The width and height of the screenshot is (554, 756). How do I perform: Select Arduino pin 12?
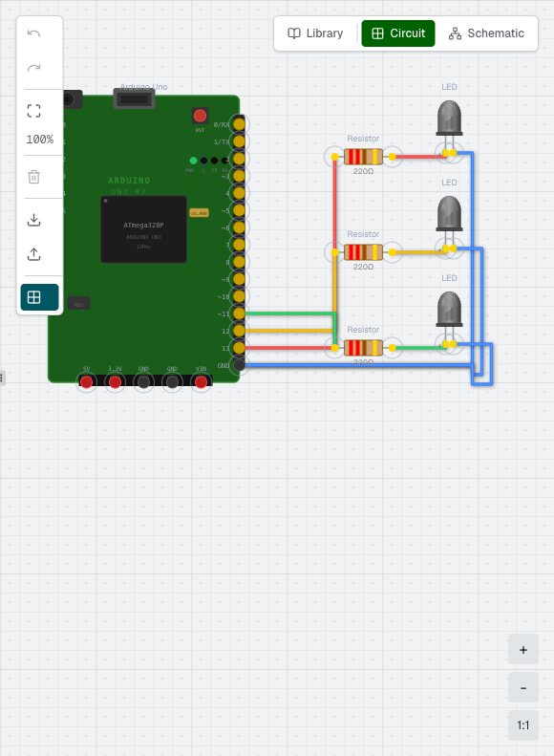pyautogui.click(x=239, y=331)
